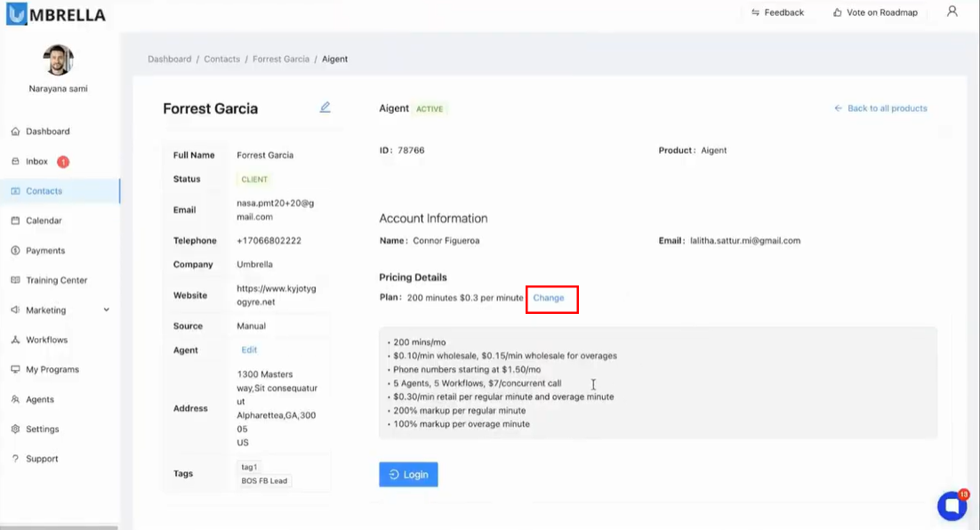Click the Agents icon in sidebar
The image size is (980, 530).
pos(16,399)
